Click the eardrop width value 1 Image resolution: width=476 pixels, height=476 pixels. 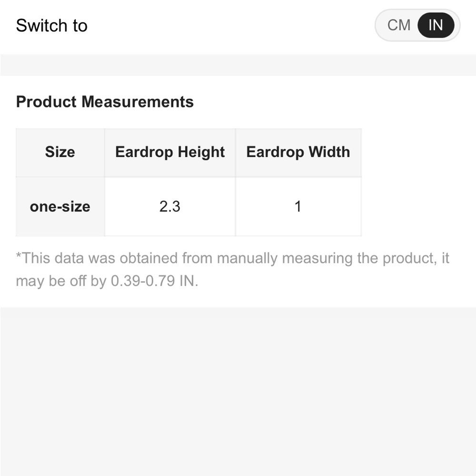[298, 207]
